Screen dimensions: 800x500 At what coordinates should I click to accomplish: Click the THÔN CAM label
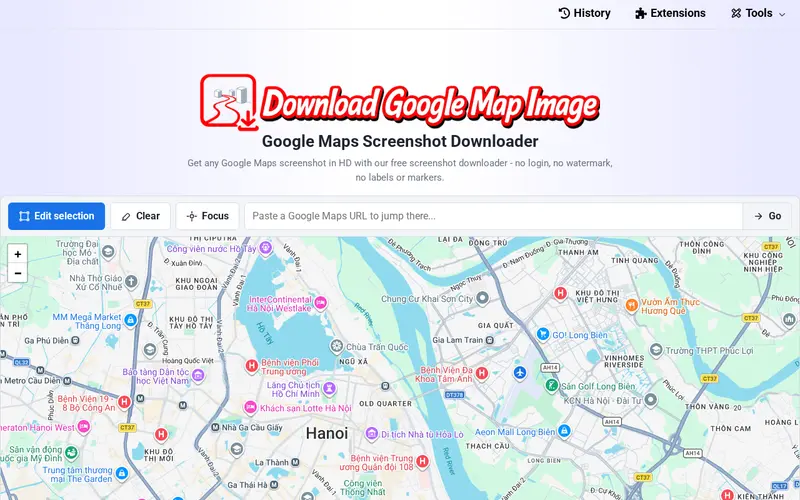pos(731,429)
